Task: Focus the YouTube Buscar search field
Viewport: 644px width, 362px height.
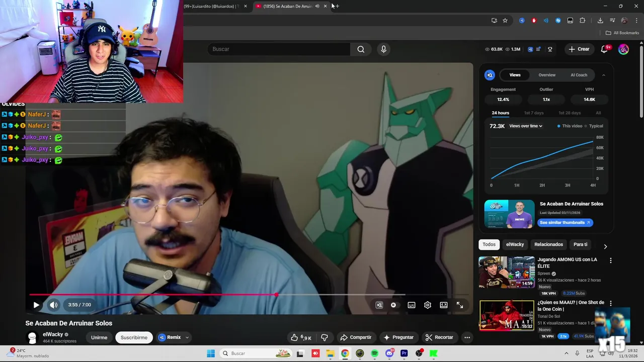Action: coord(279,49)
